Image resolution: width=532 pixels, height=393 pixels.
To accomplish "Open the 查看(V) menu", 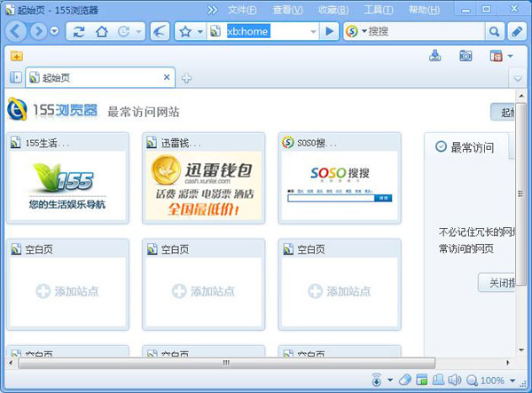I will point(287,10).
